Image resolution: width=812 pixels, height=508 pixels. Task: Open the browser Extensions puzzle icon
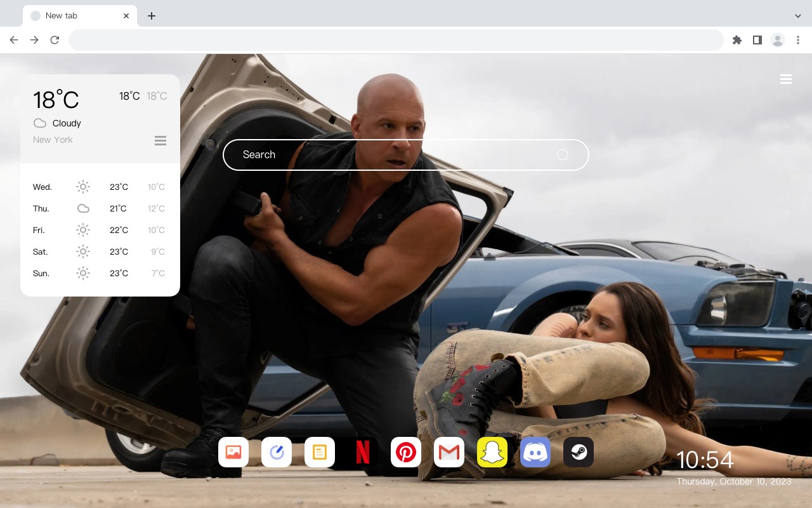click(737, 40)
